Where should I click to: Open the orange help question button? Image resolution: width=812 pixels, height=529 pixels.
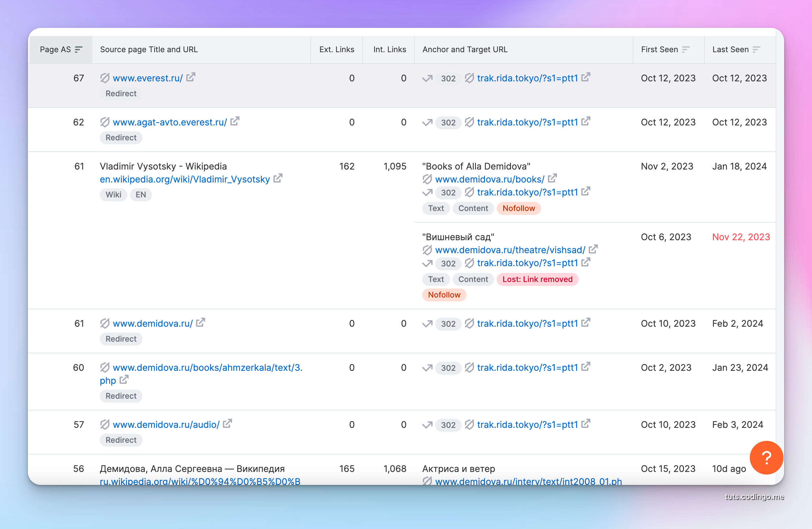[x=766, y=458]
